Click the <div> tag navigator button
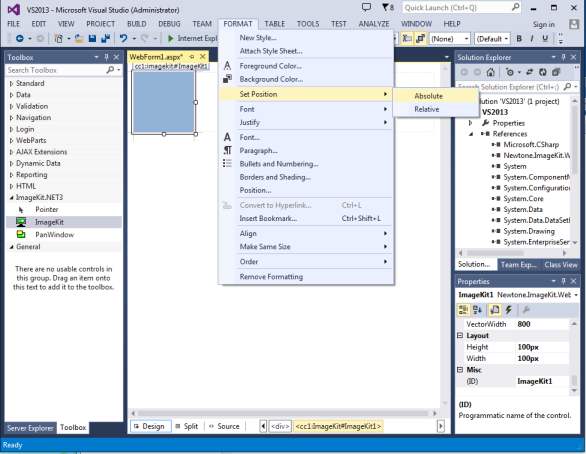The height and width of the screenshot is (454, 586). [x=280, y=426]
